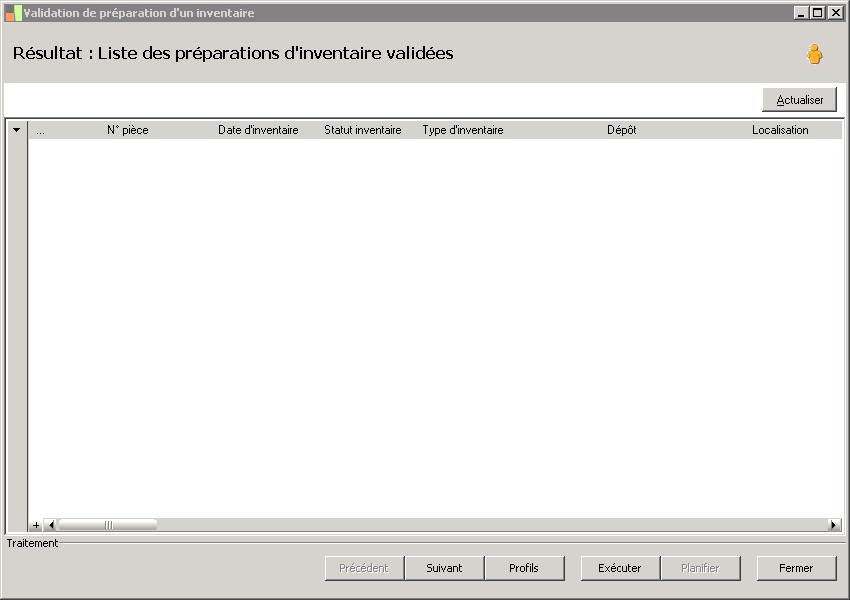
Task: Click the Statut inventaire column header
Action: click(363, 130)
